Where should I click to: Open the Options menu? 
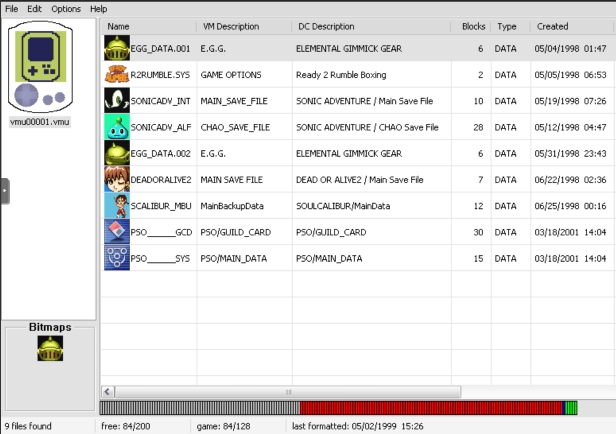point(66,8)
